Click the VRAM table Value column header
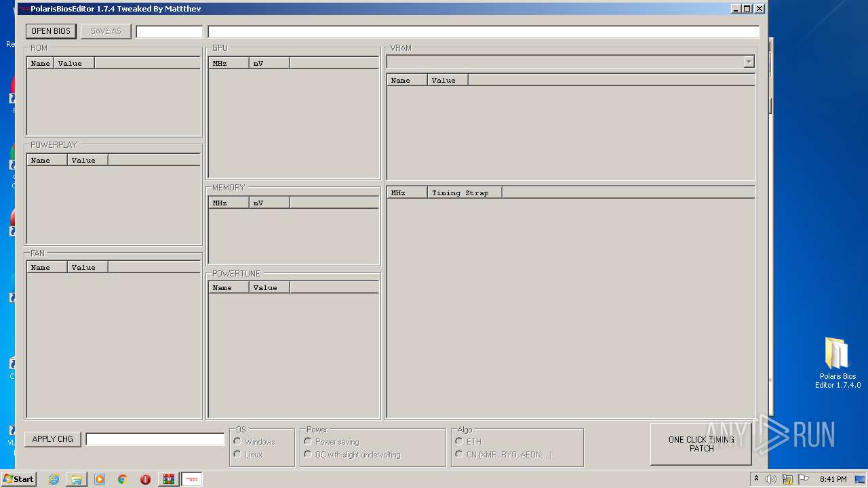The height and width of the screenshot is (488, 868). tap(448, 80)
